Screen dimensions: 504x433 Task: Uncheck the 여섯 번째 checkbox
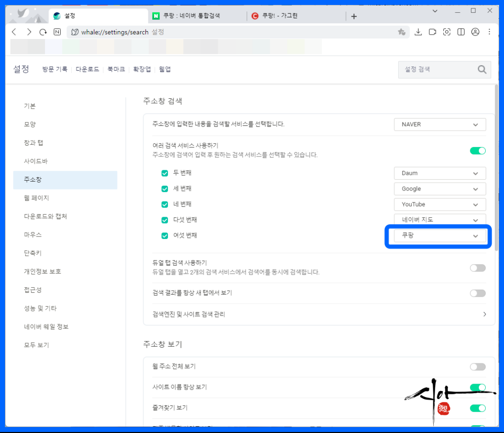tap(165, 236)
